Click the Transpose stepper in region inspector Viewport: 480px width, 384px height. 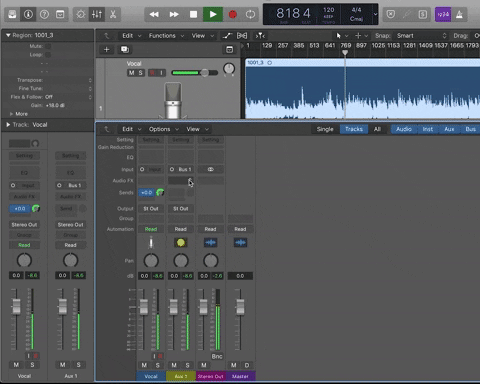pos(90,80)
